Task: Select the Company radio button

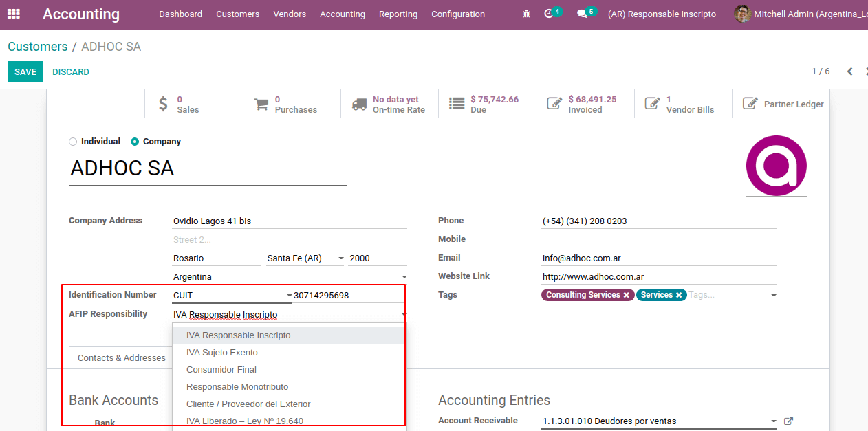Action: tap(135, 142)
